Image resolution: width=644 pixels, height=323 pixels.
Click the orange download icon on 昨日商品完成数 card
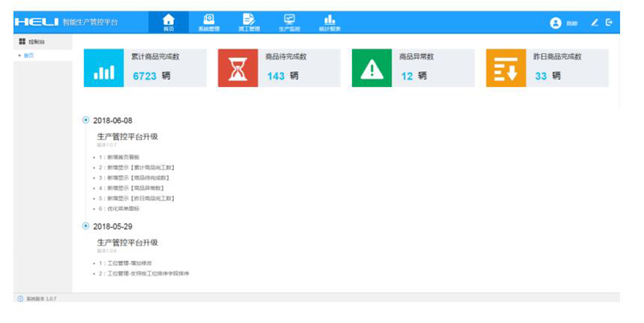point(506,68)
